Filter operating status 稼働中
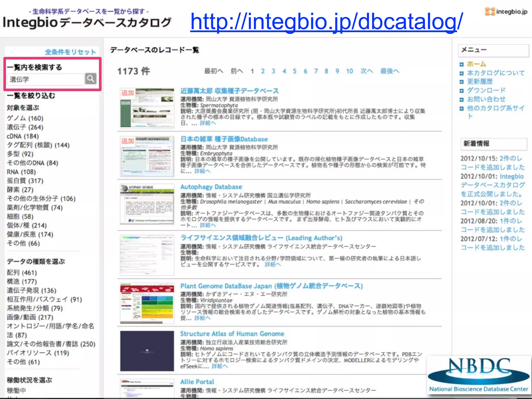 16,390
